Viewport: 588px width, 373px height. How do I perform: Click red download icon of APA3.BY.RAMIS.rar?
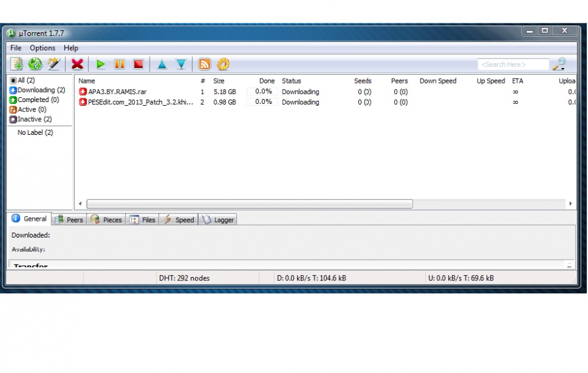82,92
